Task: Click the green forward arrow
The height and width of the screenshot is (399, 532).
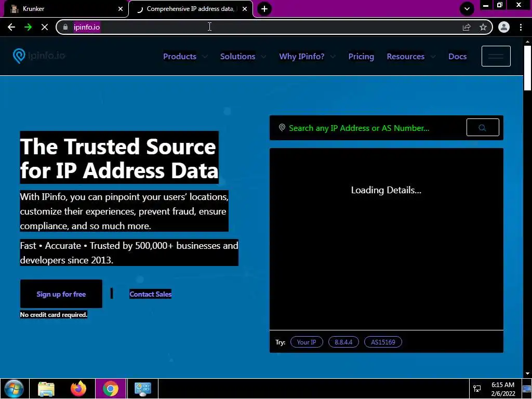Action: pyautogui.click(x=28, y=27)
